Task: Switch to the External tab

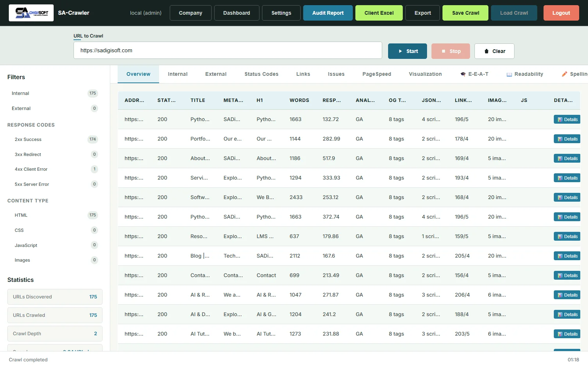Action: [216, 74]
